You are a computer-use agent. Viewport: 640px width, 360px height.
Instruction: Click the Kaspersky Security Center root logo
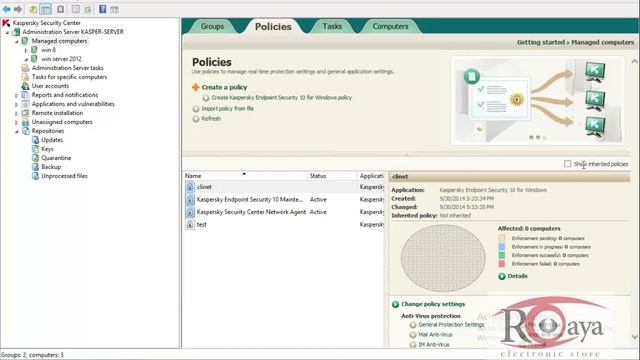pyautogui.click(x=6, y=23)
